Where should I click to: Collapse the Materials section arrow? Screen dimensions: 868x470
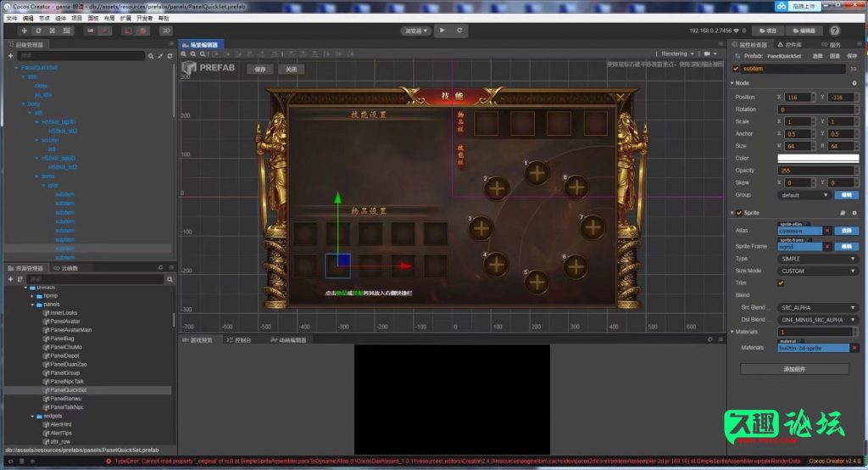(732, 332)
